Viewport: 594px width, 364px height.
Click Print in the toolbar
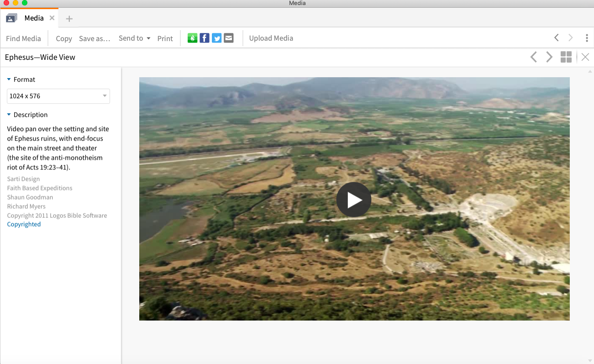165,38
